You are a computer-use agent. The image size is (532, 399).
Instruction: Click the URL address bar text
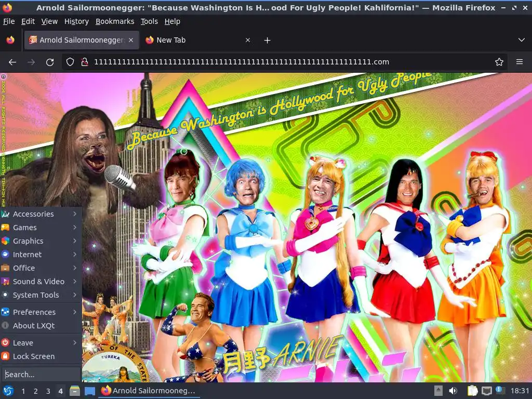click(242, 62)
